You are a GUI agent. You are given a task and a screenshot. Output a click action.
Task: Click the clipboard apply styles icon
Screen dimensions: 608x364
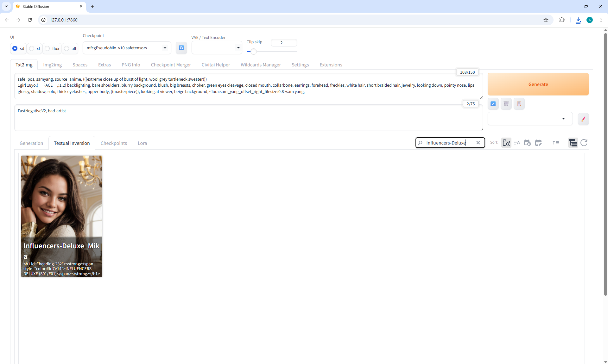click(519, 104)
